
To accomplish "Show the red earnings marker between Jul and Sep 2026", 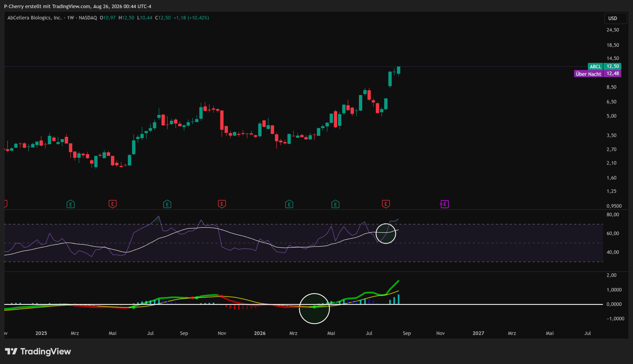I will 386,204.
